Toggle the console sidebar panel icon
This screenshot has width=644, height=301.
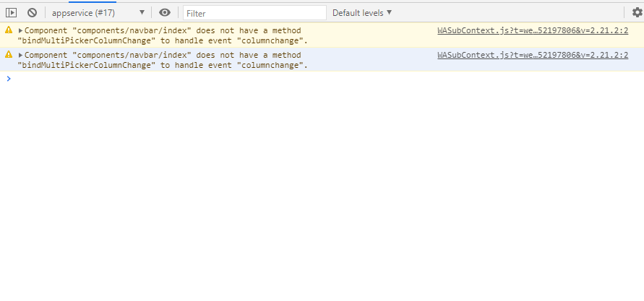11,13
